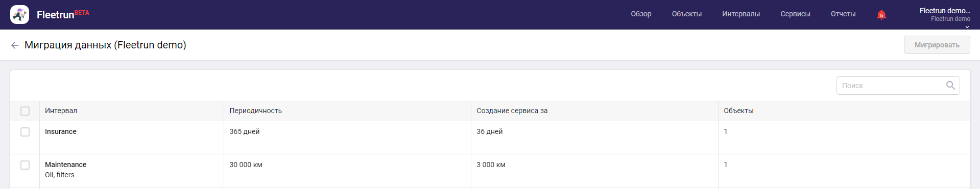Check the Insurance row checkbox

tap(25, 132)
